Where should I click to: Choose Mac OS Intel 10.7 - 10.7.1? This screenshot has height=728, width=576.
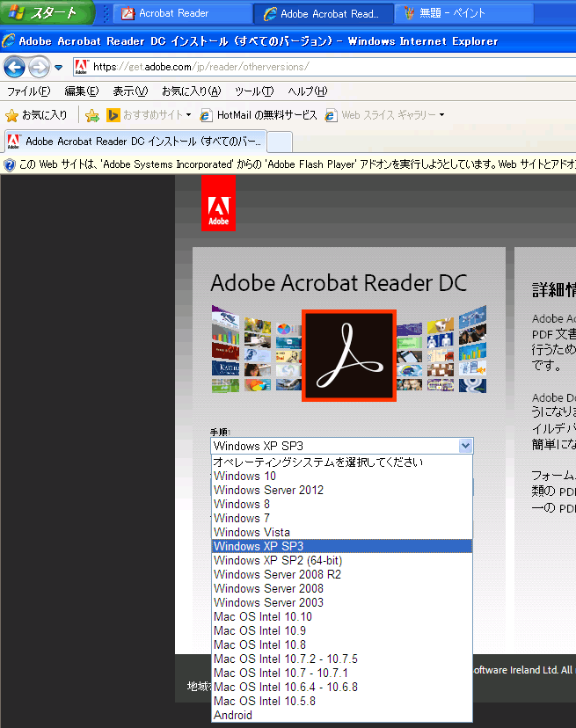coord(342,673)
